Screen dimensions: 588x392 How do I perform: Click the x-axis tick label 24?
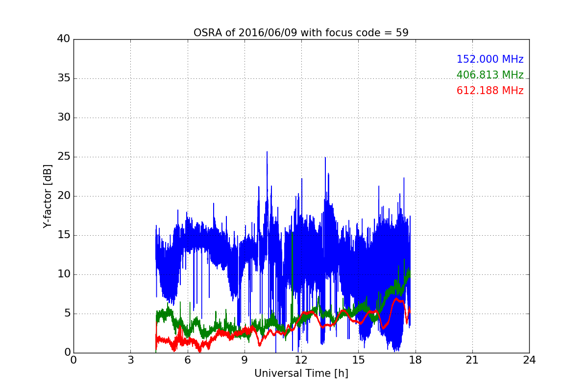point(529,360)
